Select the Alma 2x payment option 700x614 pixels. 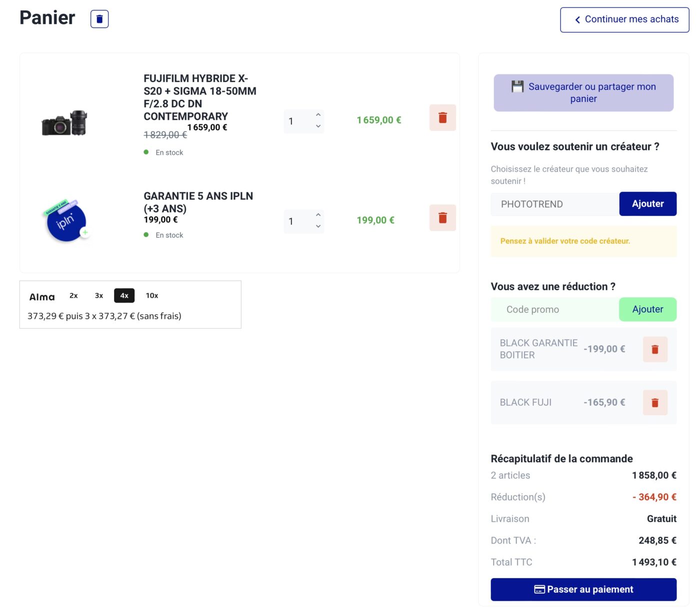(x=73, y=296)
